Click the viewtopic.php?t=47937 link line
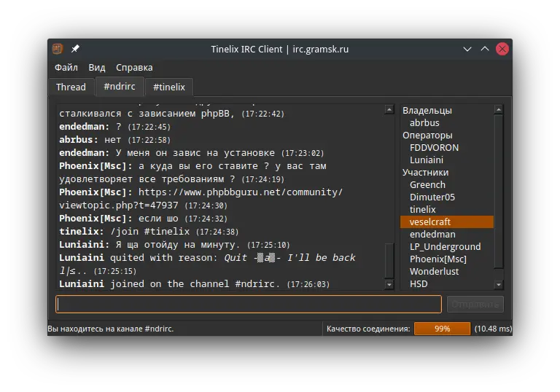 click(119, 205)
